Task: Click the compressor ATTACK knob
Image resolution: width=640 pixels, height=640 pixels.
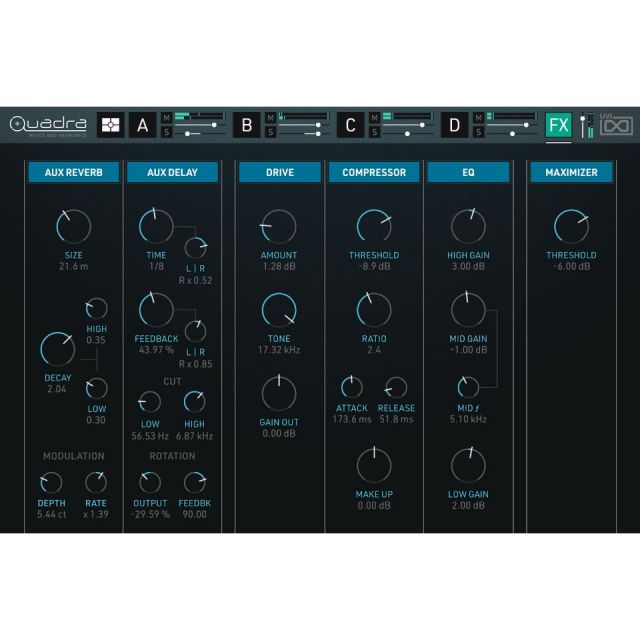Action: pyautogui.click(x=351, y=387)
